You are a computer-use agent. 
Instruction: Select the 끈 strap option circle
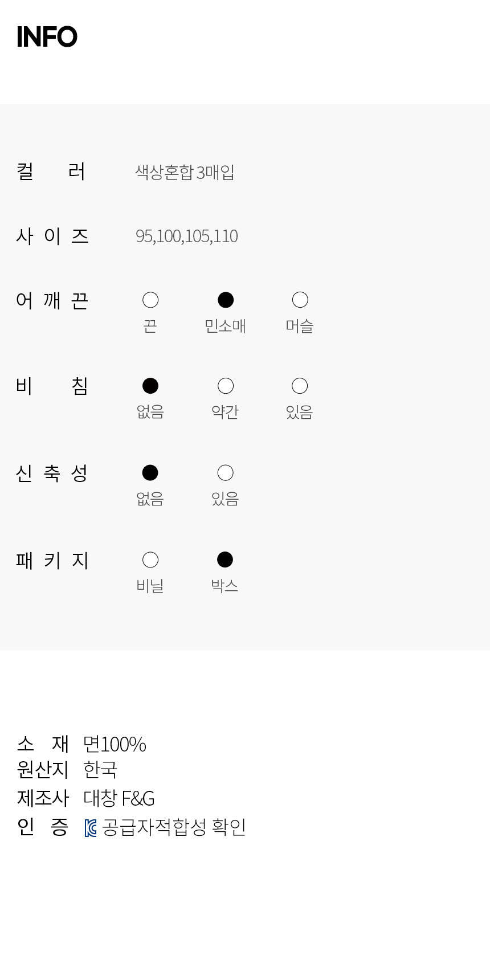(150, 300)
